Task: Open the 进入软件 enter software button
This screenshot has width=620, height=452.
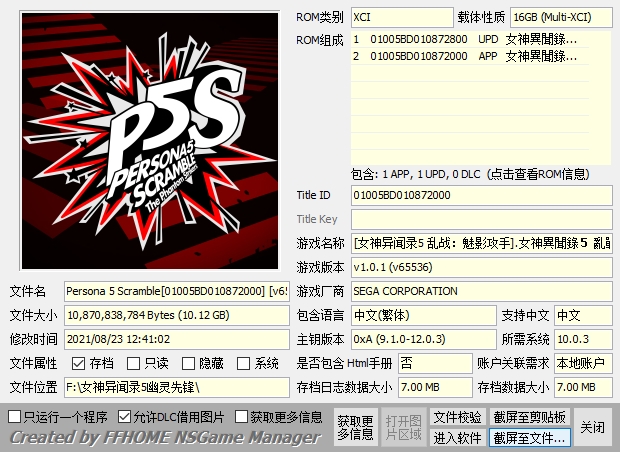Action: pos(457,438)
